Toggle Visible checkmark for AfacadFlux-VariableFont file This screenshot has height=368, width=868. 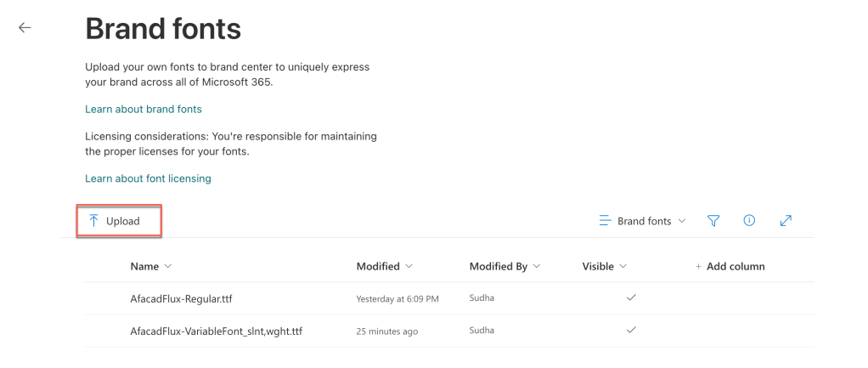pos(631,329)
